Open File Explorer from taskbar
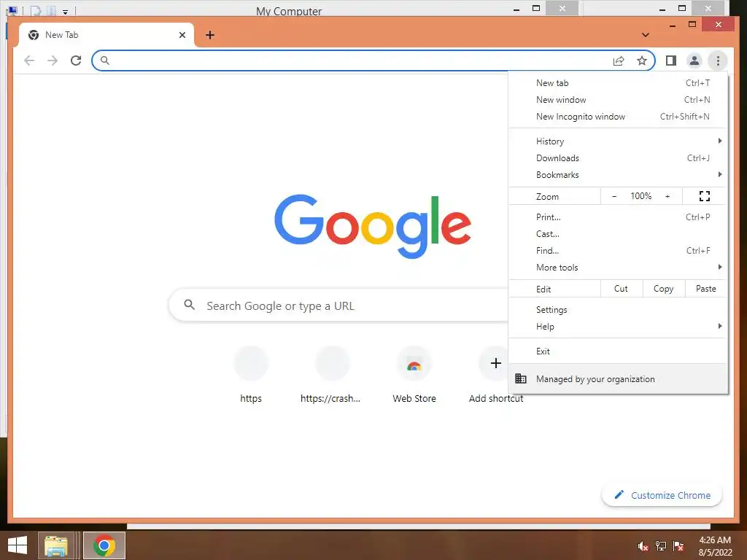 click(x=55, y=545)
